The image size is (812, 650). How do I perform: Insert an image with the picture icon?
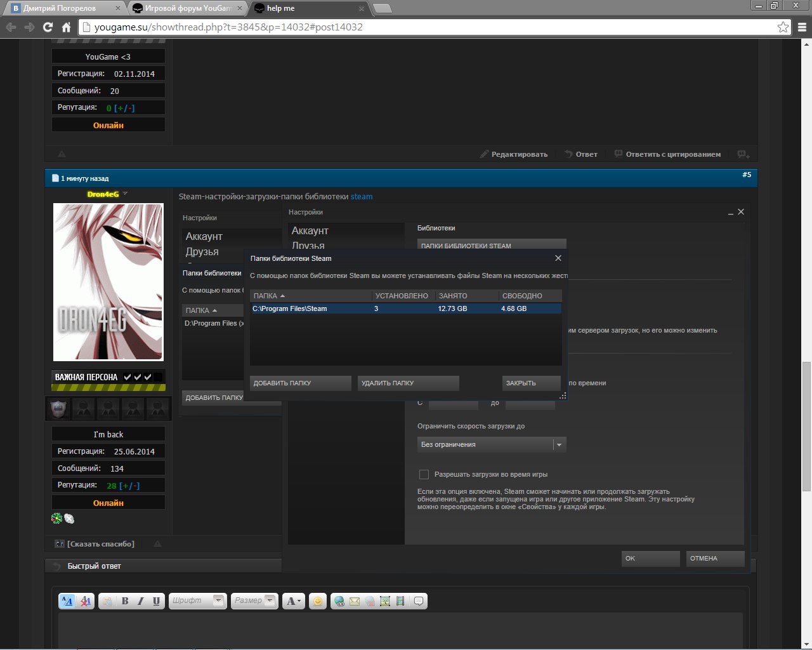point(385,601)
